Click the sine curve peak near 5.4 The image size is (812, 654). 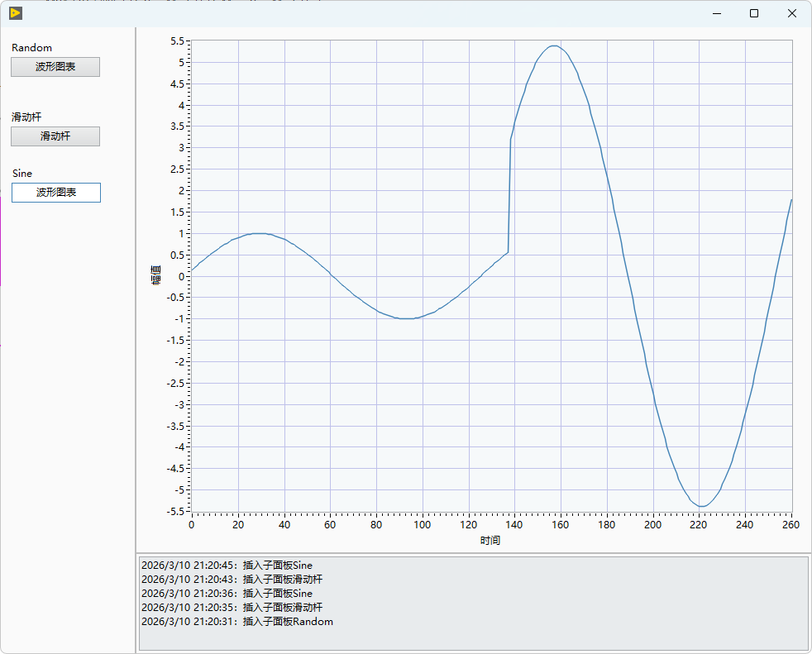[554, 45]
